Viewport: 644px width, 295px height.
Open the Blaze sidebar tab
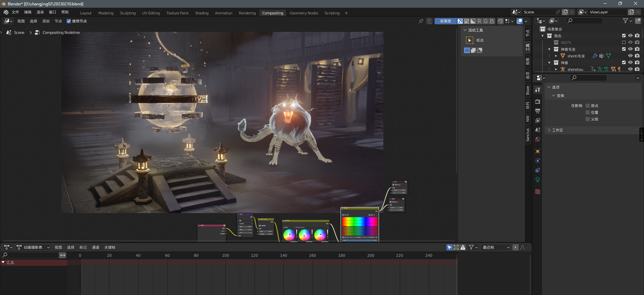[x=528, y=90]
